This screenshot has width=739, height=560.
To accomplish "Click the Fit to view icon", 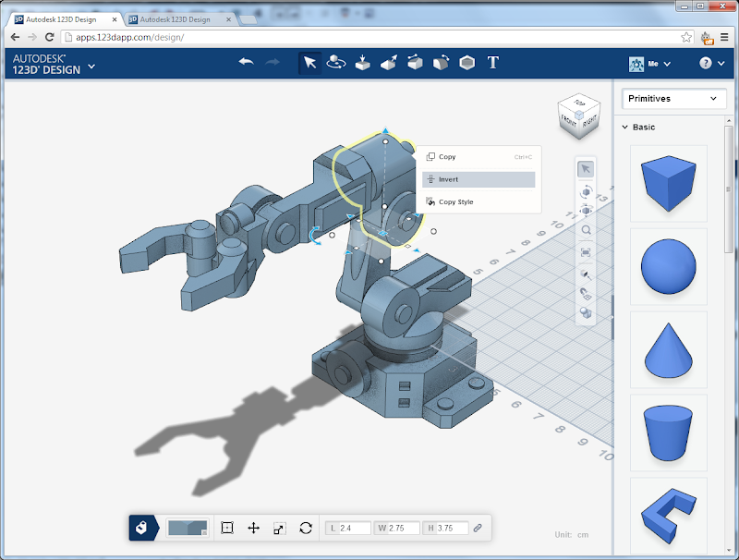I will coord(586,251).
